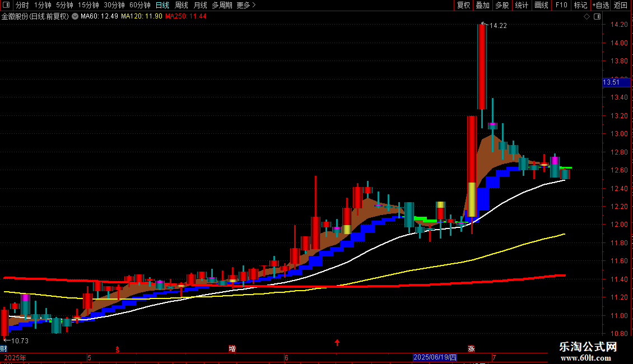This screenshot has width=633, height=364.
Task: Click the 2025年 label on time axis
Action: (x=15, y=357)
